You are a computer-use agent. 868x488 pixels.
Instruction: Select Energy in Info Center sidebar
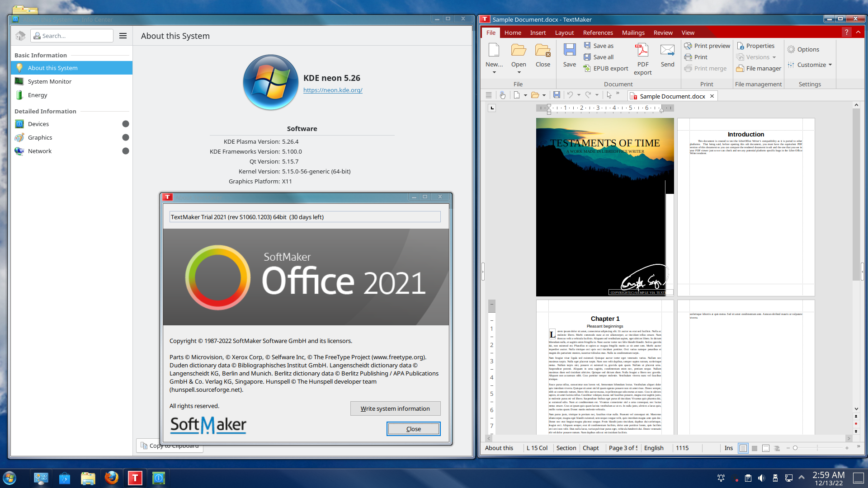coord(71,95)
